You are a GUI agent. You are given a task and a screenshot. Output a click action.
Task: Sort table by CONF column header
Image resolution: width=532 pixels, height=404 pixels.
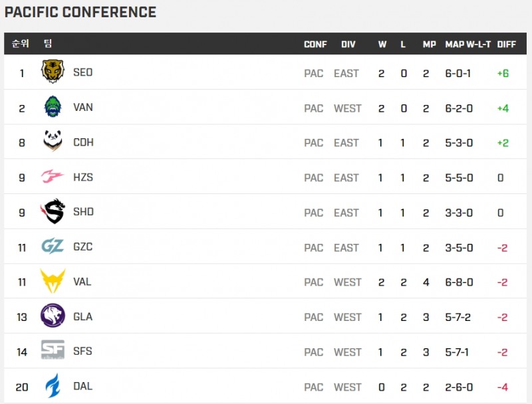315,45
